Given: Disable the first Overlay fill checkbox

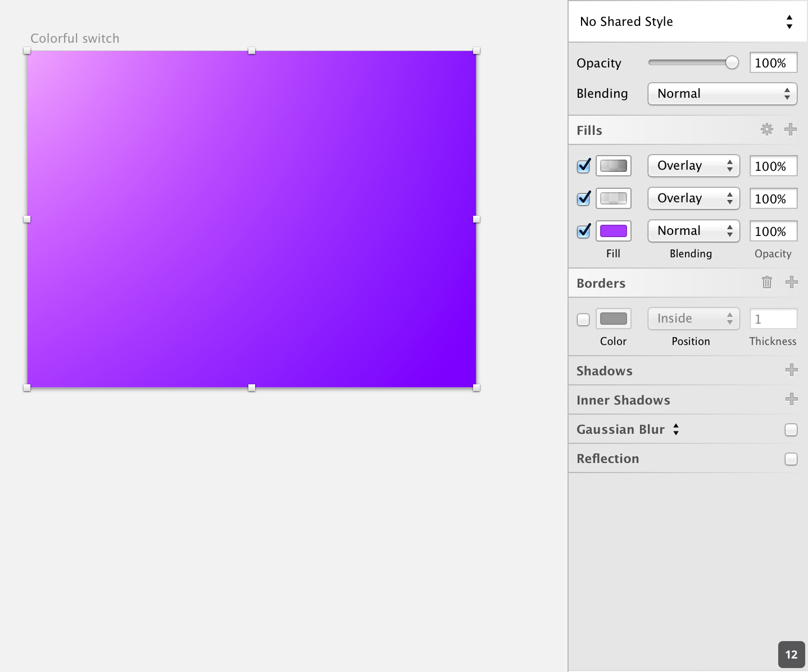Looking at the screenshot, I should [x=584, y=166].
